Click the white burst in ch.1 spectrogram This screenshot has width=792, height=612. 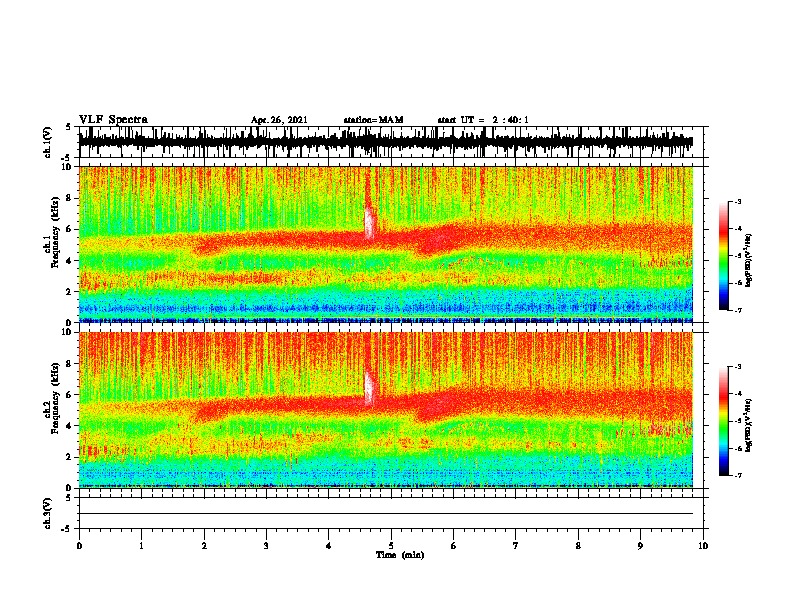(369, 224)
